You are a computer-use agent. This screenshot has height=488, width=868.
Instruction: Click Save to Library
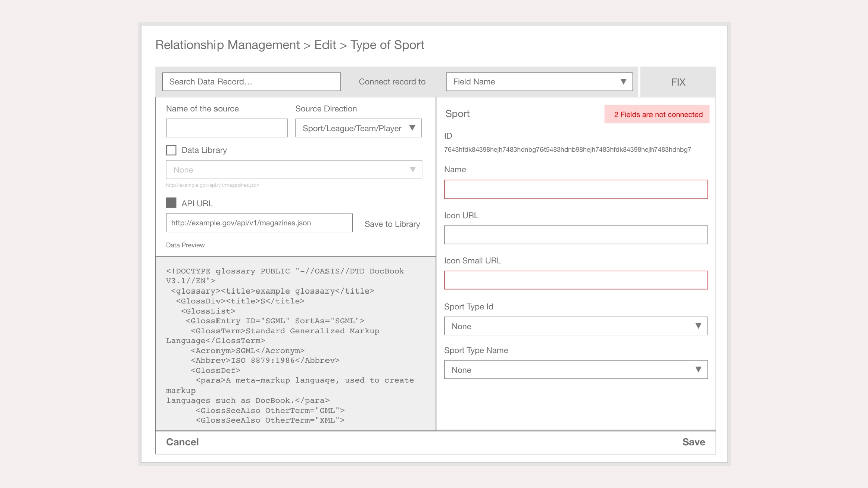[x=392, y=224]
